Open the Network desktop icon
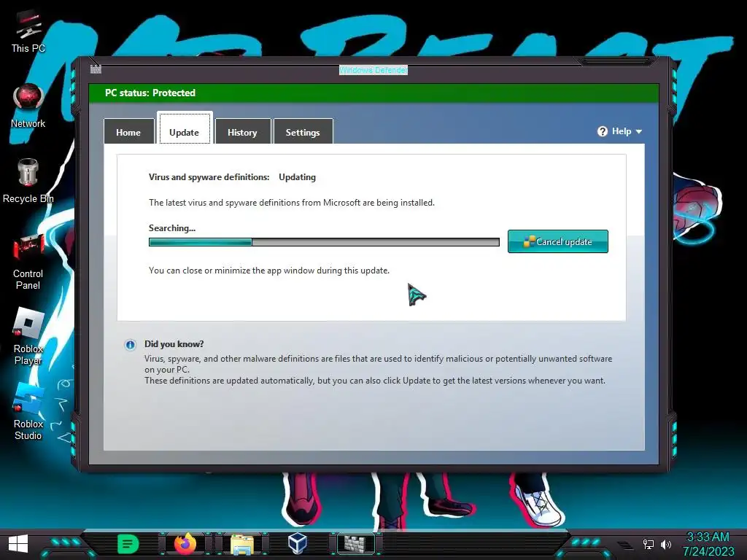 click(28, 106)
